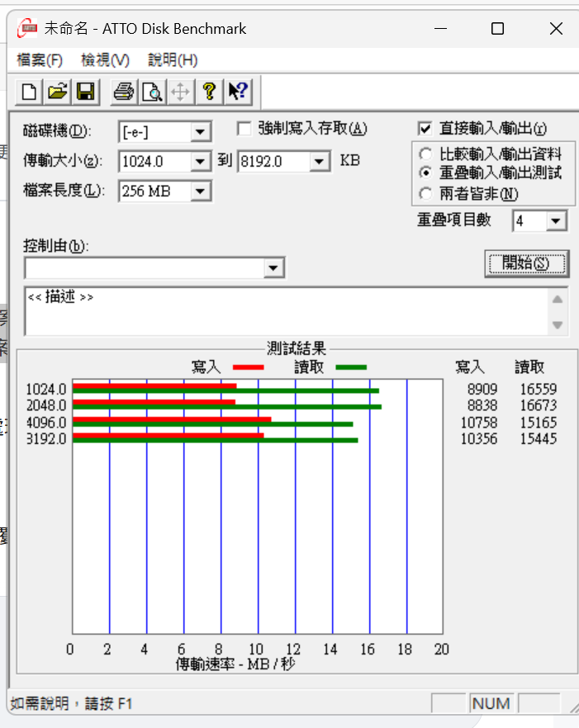The image size is (579, 728).
Task: Click the 1024.0 row label in chart
Action: [46, 389]
